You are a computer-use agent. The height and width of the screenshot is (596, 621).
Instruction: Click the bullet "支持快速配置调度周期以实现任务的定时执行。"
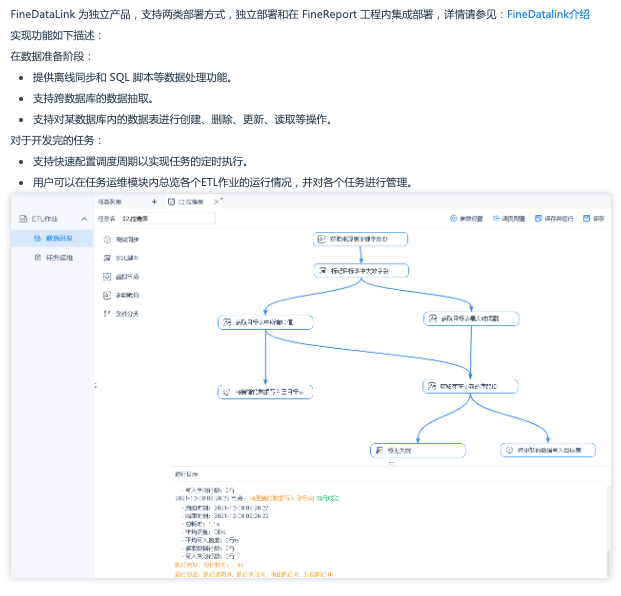140,162
